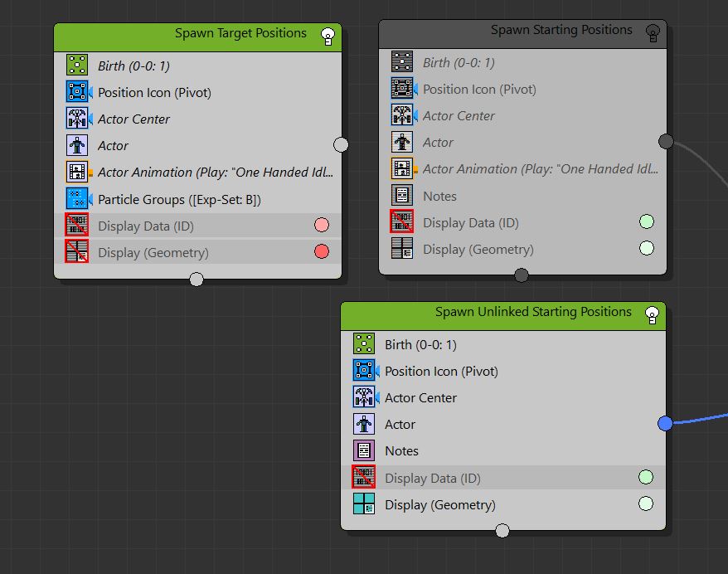Click blue output connector on Spawn Unlinked Starting Positions
This screenshot has height=574, width=728.
click(x=665, y=424)
